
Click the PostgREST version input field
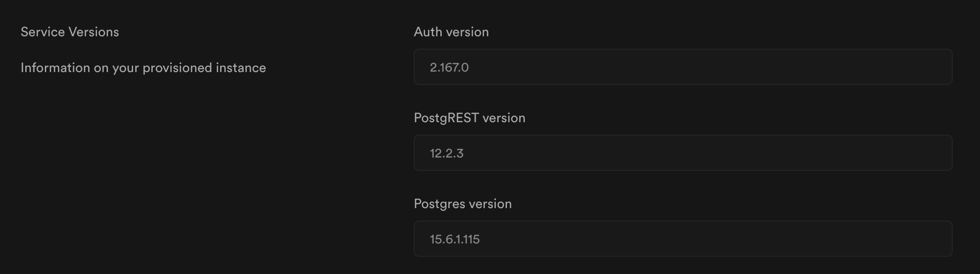683,153
